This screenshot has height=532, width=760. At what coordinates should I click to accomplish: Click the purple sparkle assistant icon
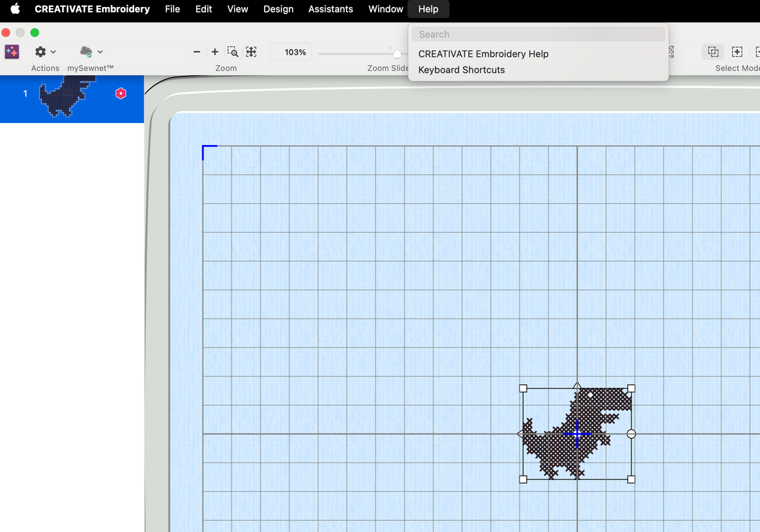[x=12, y=52]
